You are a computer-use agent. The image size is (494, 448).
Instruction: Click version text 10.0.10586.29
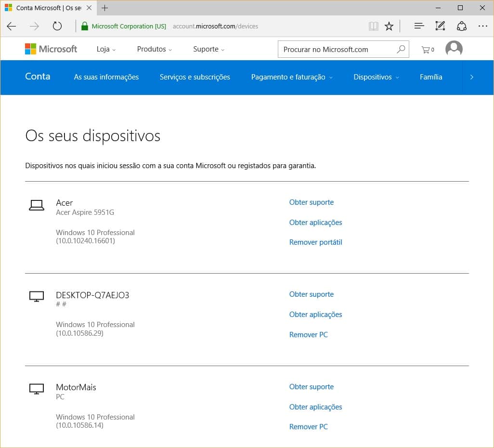coord(80,333)
